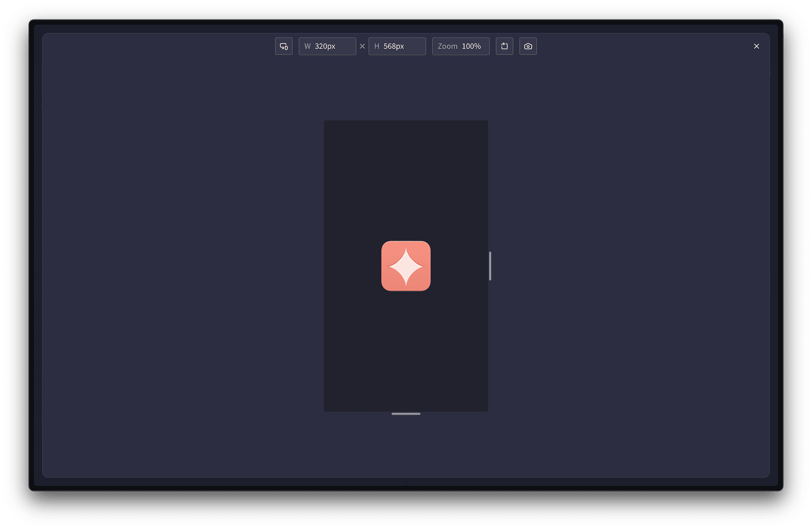Close the responsive preview panel
Viewport: 812px width, 529px height.
[x=756, y=46]
